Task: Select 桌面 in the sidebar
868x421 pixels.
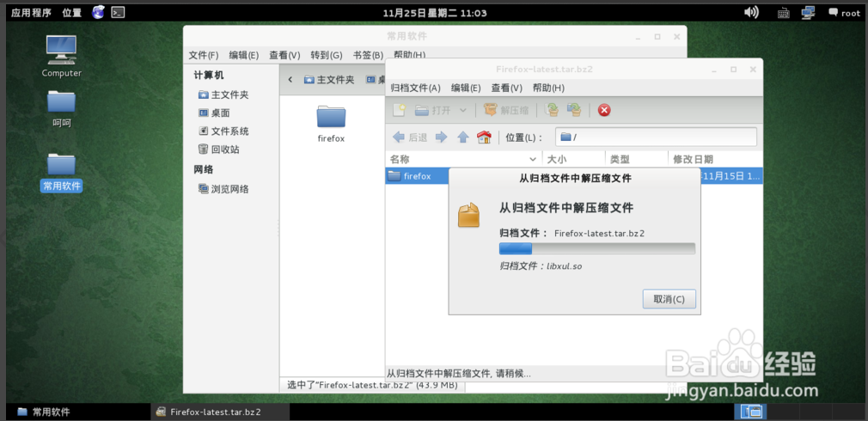Action: point(214,113)
